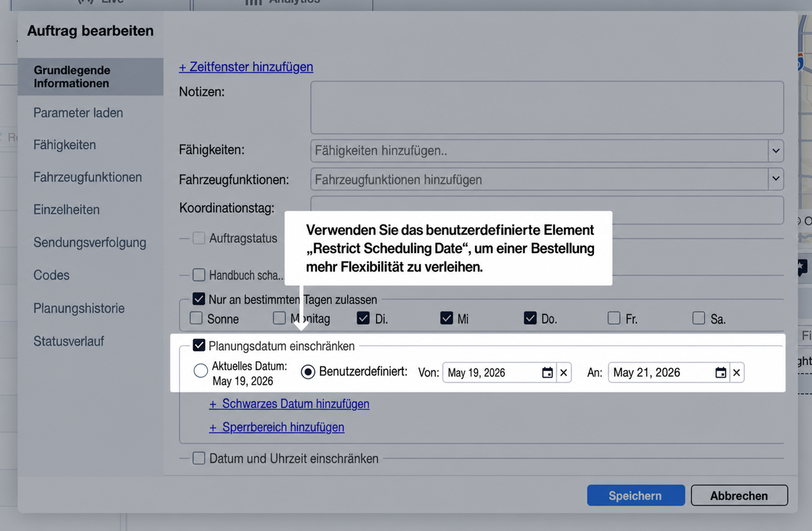The image size is (812, 531).
Task: Open Grundlegende Informationen section
Action: click(90, 77)
